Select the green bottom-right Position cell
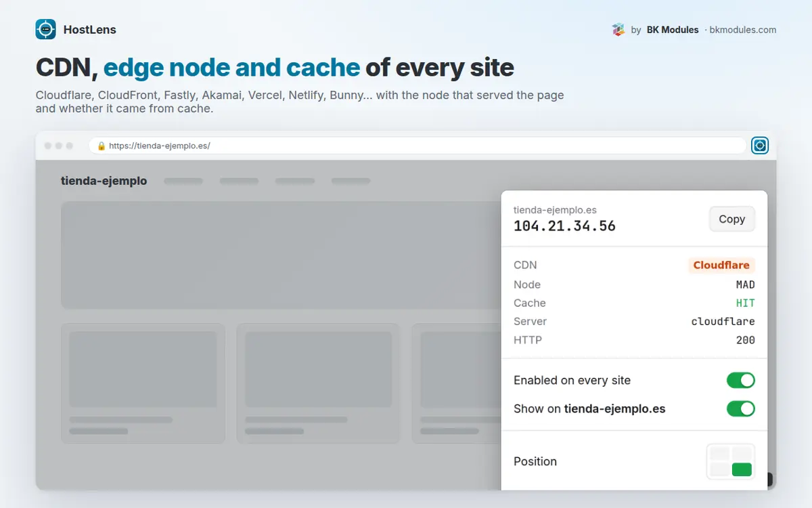812x508 pixels. click(x=742, y=469)
